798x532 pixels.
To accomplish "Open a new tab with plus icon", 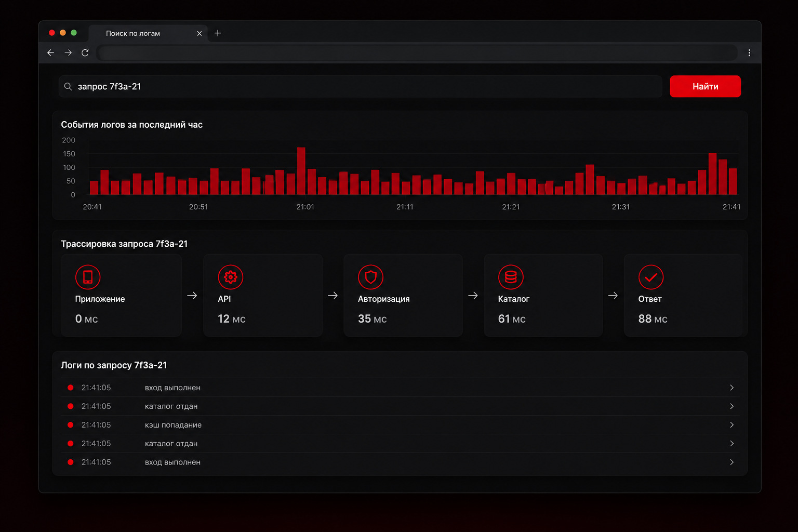I will (x=218, y=33).
